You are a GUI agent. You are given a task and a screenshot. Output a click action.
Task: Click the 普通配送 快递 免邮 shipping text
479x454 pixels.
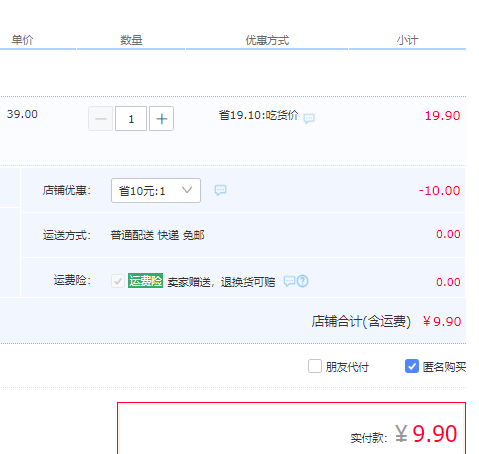coord(157,235)
